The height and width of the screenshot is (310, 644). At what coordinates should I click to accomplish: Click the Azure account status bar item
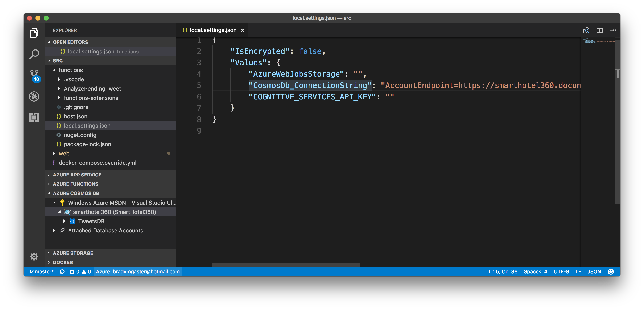[x=137, y=272]
